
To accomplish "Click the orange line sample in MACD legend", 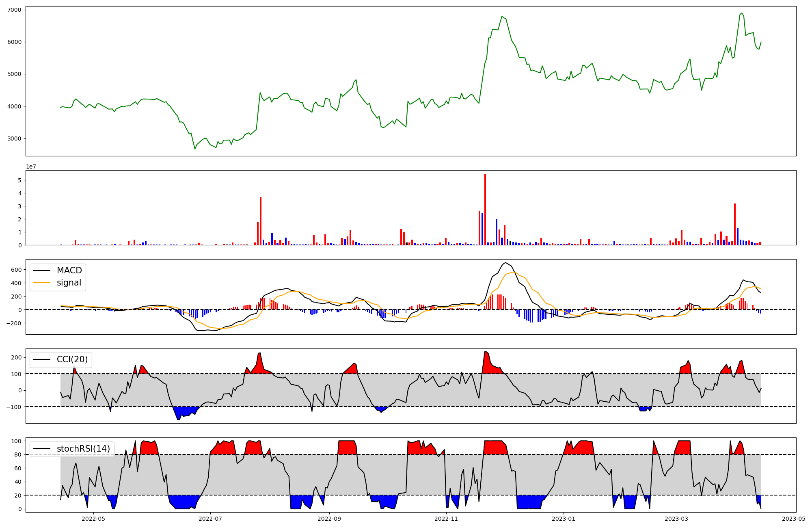I will [41, 283].
